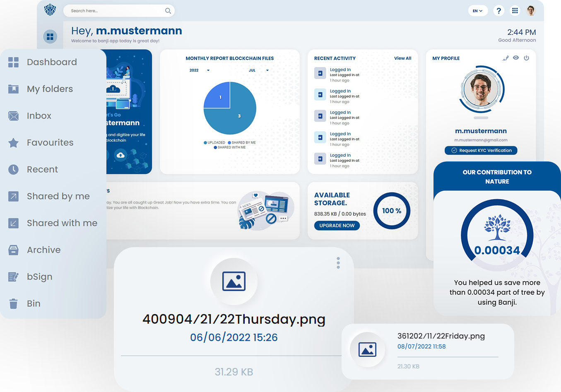The image size is (561, 392).
Task: Open the EN language dropdown
Action: tap(478, 11)
